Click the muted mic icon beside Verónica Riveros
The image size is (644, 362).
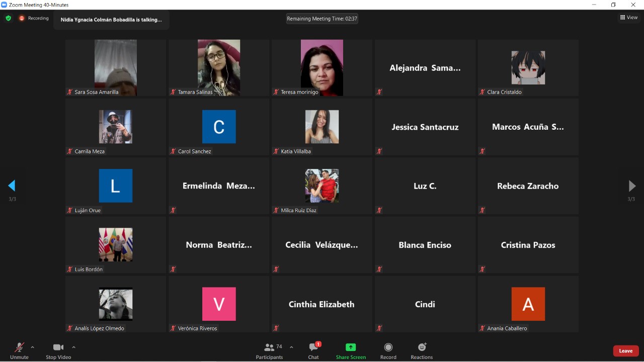(x=173, y=328)
